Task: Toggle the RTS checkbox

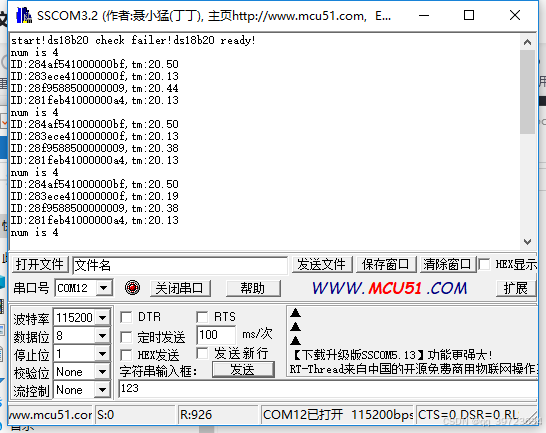Action: point(202,317)
